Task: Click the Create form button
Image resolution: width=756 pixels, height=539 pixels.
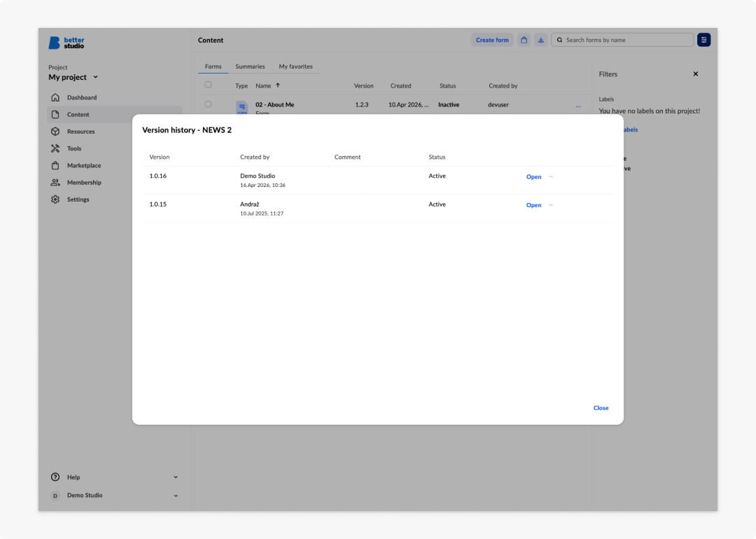Action: tap(492, 40)
